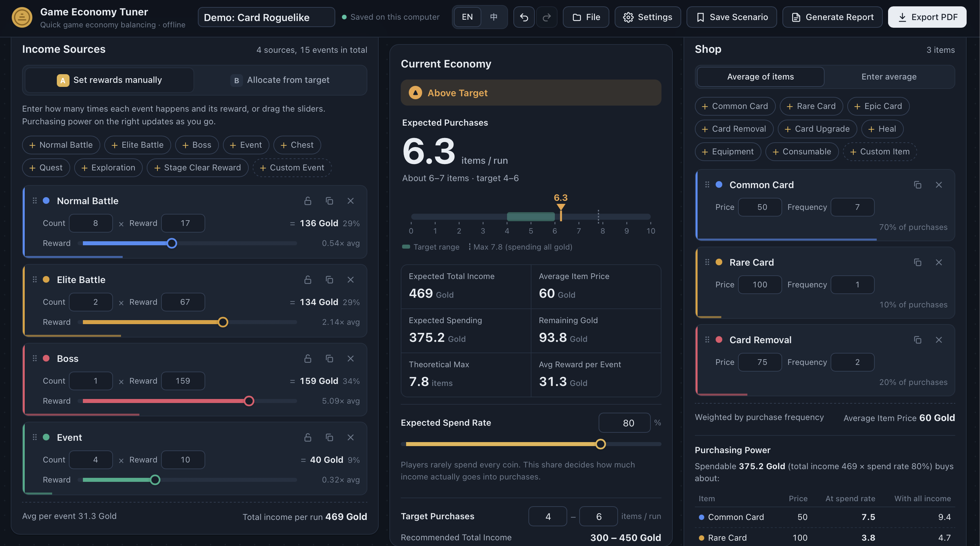Switch language to Chinese (中)
Image resolution: width=980 pixels, height=546 pixels.
493,17
